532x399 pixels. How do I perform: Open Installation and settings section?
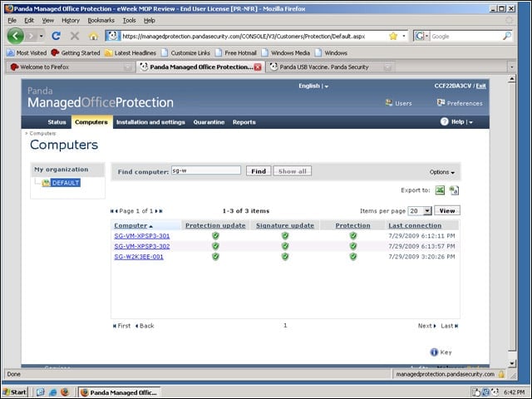pos(150,122)
